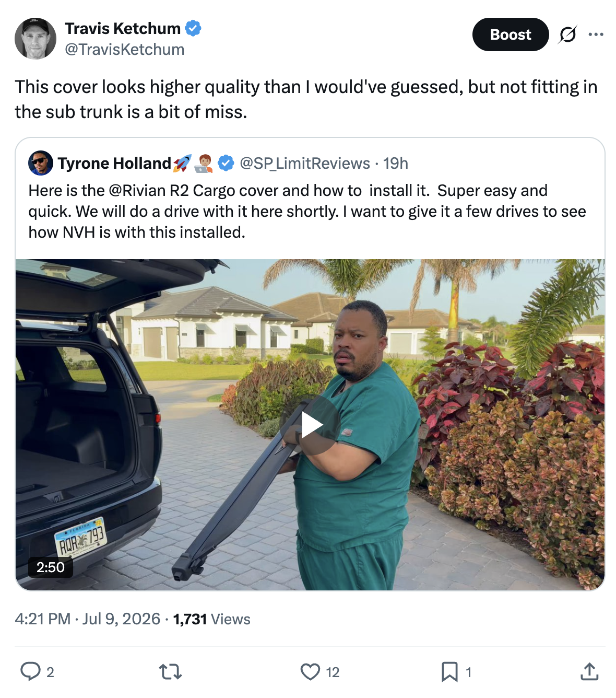Open the share upload icon
The width and height of the screenshot is (616, 698).
(x=589, y=671)
